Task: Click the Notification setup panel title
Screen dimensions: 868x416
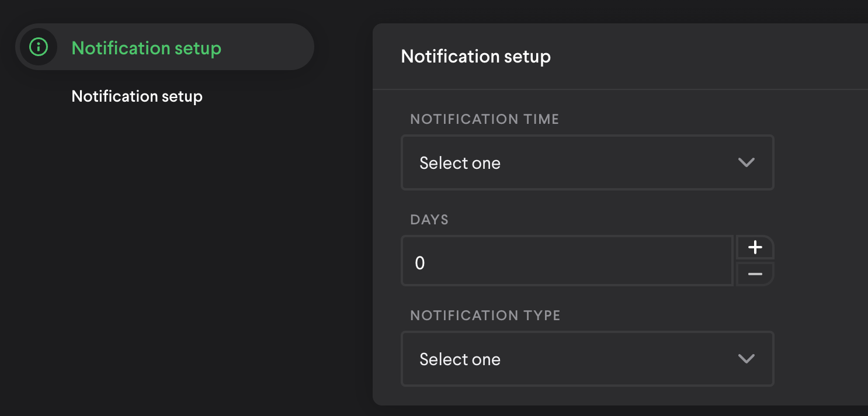Action: click(475, 57)
